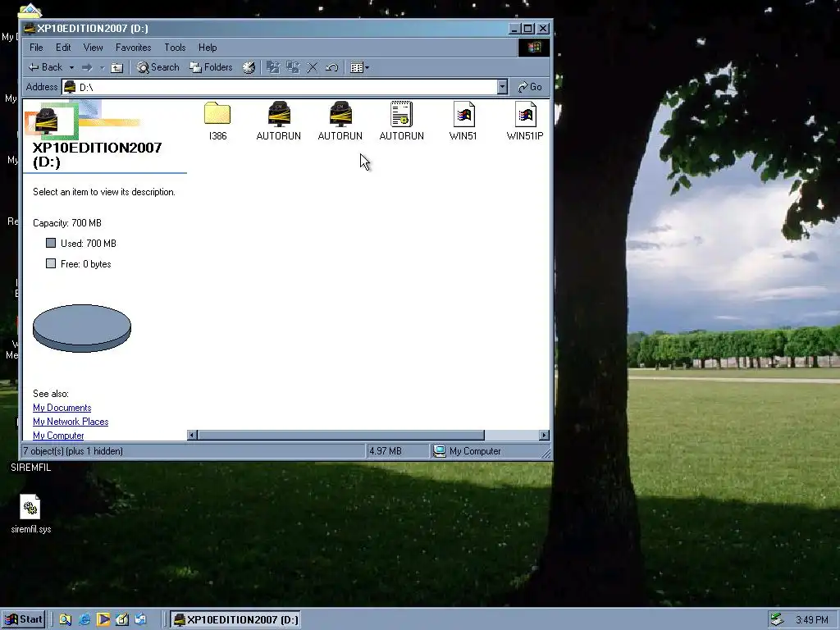The height and width of the screenshot is (630, 840).
Task: Click the horizontal scrollbar thumb
Action: coord(340,435)
